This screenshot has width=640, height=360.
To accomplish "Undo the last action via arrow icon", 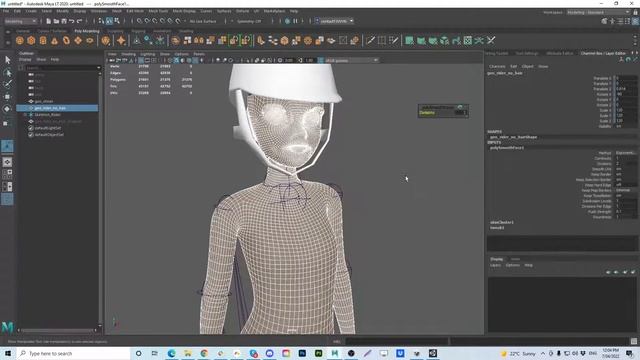I will pyautogui.click(x=72, y=21).
